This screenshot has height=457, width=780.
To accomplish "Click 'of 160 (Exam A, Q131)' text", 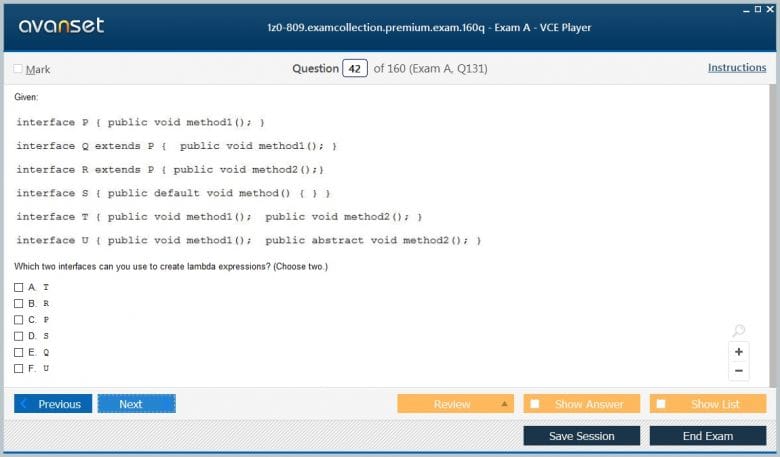I will [x=430, y=69].
